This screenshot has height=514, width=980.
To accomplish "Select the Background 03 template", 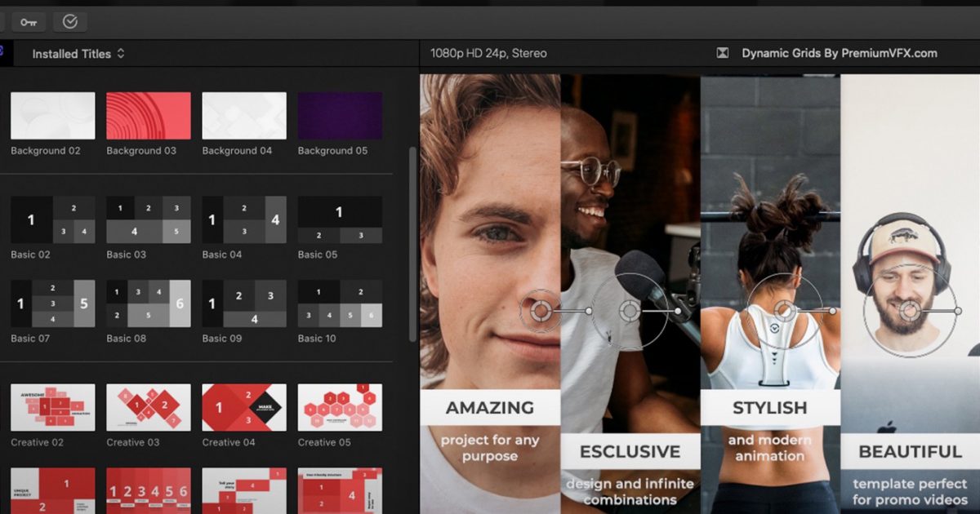I will coord(148,114).
